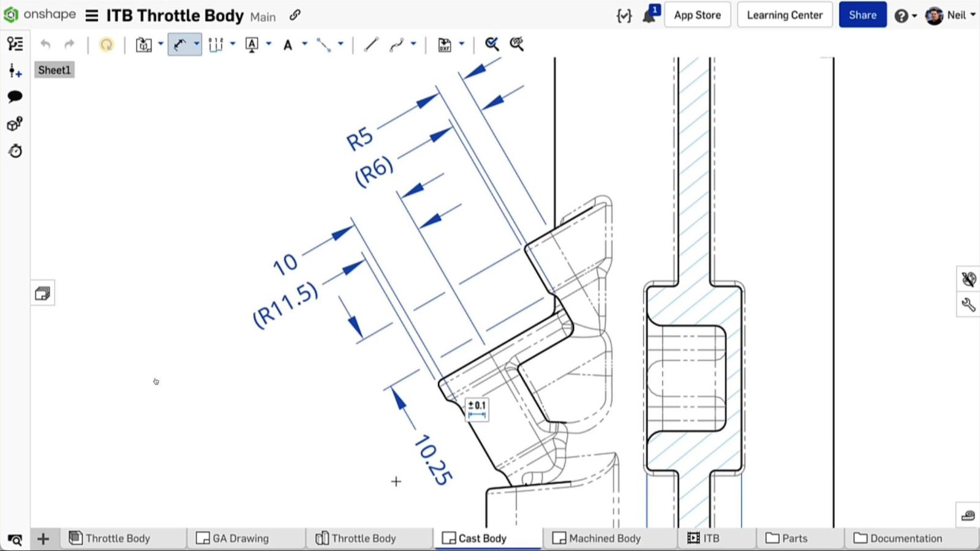Click the Export DXF icon

445,44
